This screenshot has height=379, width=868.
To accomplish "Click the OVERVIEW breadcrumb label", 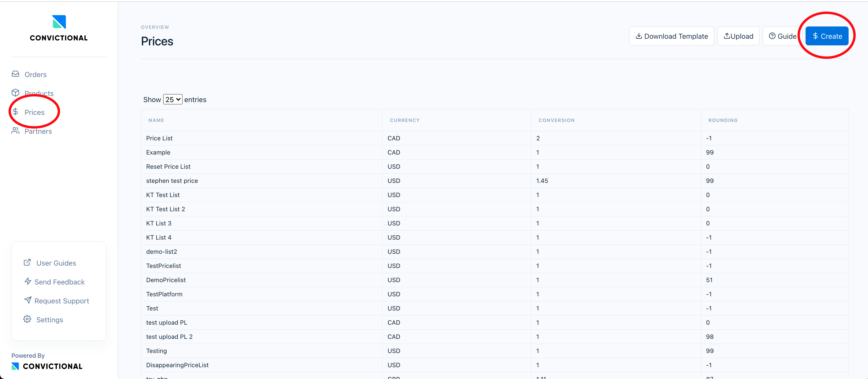I will [155, 27].
